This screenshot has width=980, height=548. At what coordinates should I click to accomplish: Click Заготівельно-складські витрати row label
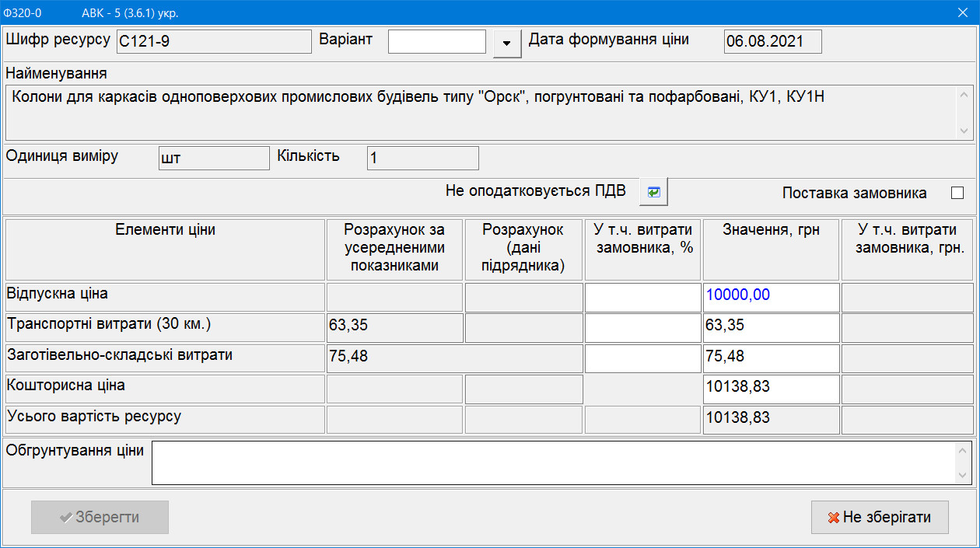coord(166,358)
